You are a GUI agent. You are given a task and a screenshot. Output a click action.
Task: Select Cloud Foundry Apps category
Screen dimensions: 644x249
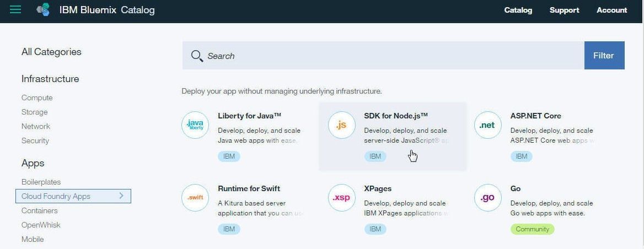tap(73, 196)
